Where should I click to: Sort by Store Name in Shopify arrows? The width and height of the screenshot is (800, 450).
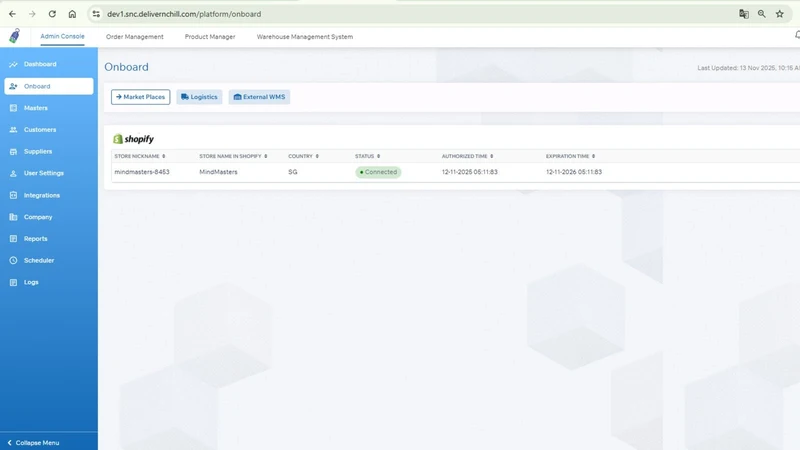click(266, 156)
